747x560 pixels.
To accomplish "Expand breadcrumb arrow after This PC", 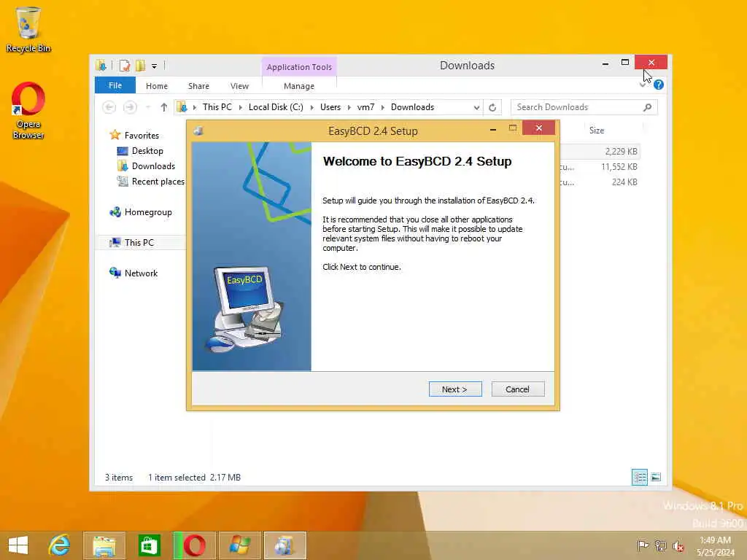I will [241, 108].
